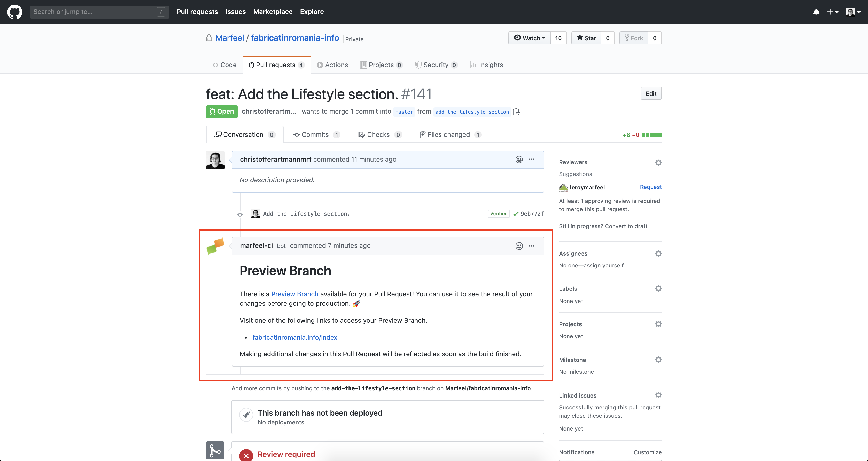The image size is (868, 461).
Task: Click the Pull requests nav menu item
Action: point(197,11)
